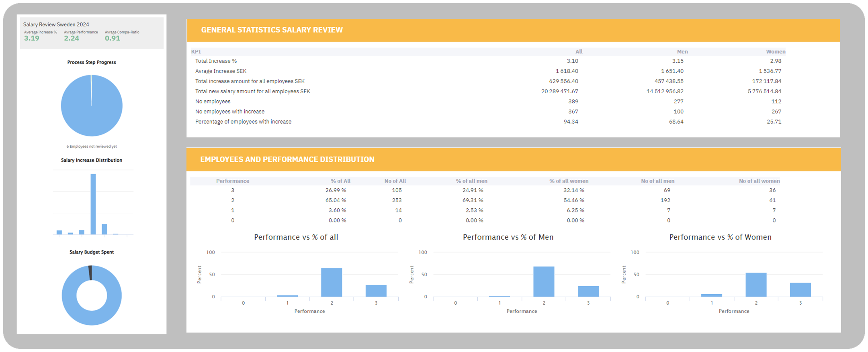Screen dimensions: 868x352
Task: Click the women's average increase 1 536.77
Action: coord(770,71)
